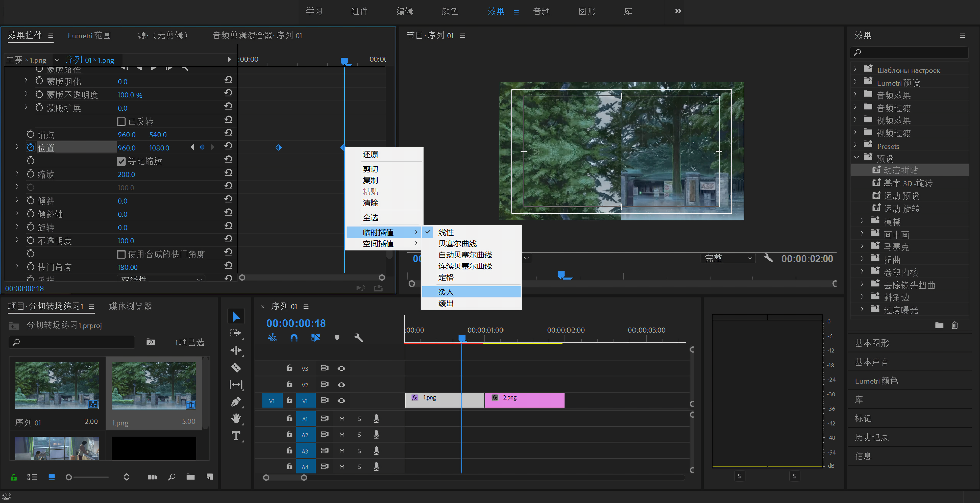Image resolution: width=980 pixels, height=503 pixels.
Task: Reset the 位置 position parameter
Action: (x=228, y=146)
